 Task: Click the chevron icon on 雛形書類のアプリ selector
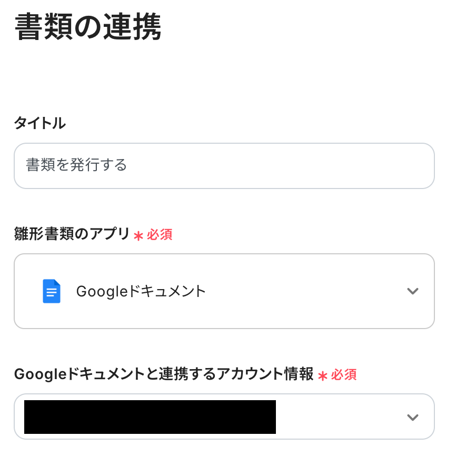coord(413,291)
